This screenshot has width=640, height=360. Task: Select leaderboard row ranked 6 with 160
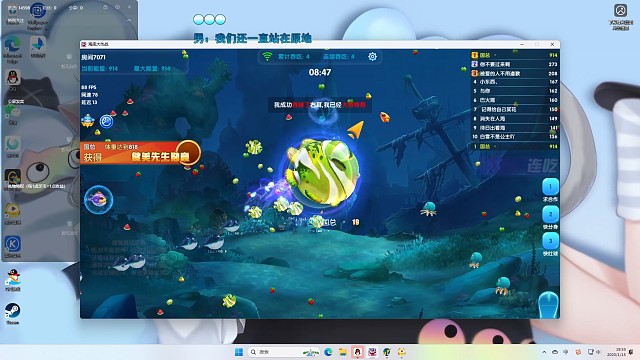(x=514, y=100)
